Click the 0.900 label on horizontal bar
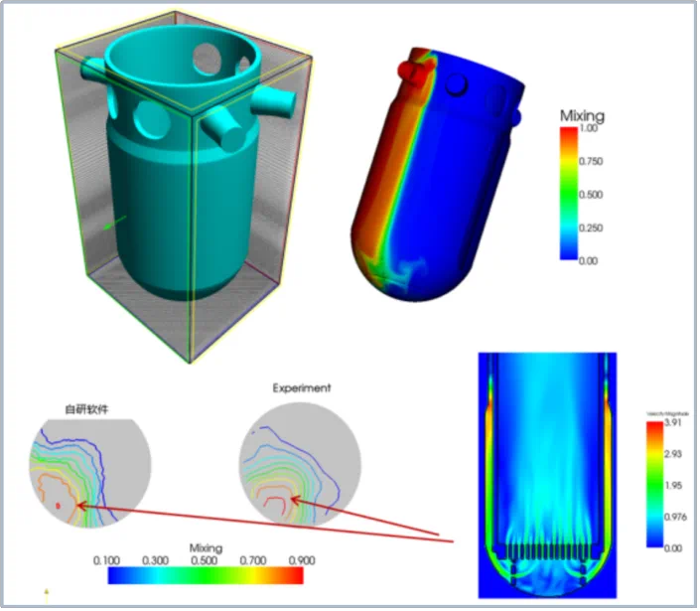The width and height of the screenshot is (700, 611). click(303, 561)
